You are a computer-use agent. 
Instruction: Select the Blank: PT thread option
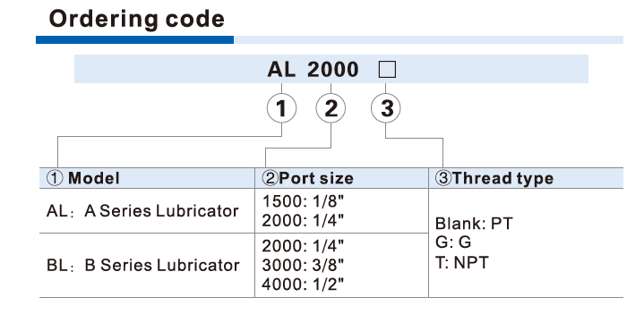coord(474,224)
